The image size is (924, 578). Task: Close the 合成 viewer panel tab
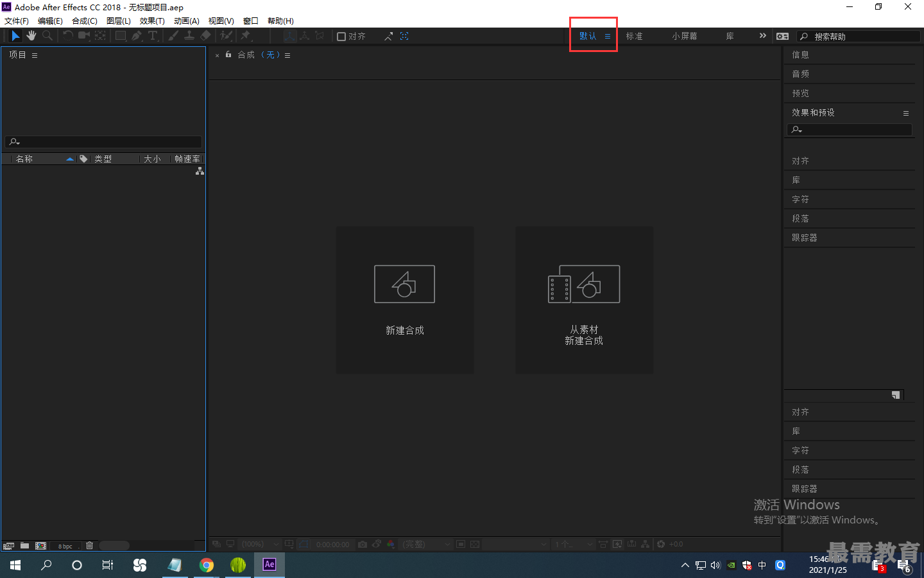pos(217,56)
